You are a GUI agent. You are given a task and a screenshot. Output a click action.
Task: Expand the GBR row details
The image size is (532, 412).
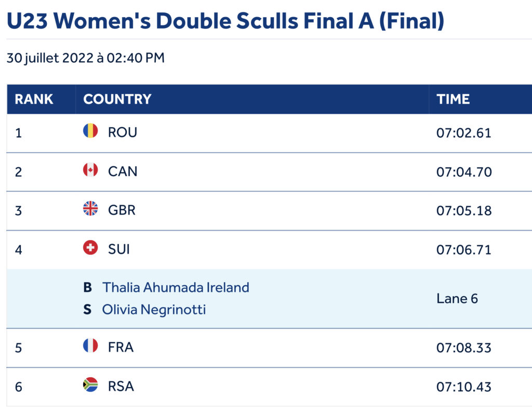point(122,210)
